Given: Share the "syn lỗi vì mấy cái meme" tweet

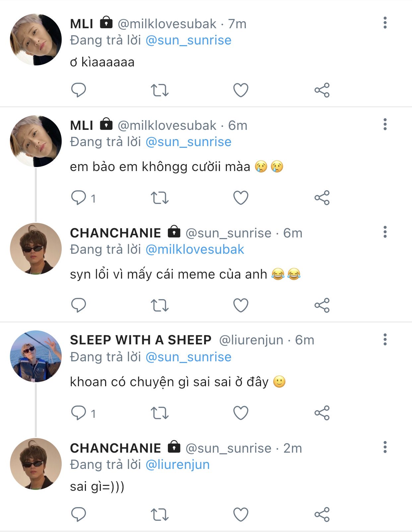Looking at the screenshot, I should (322, 305).
